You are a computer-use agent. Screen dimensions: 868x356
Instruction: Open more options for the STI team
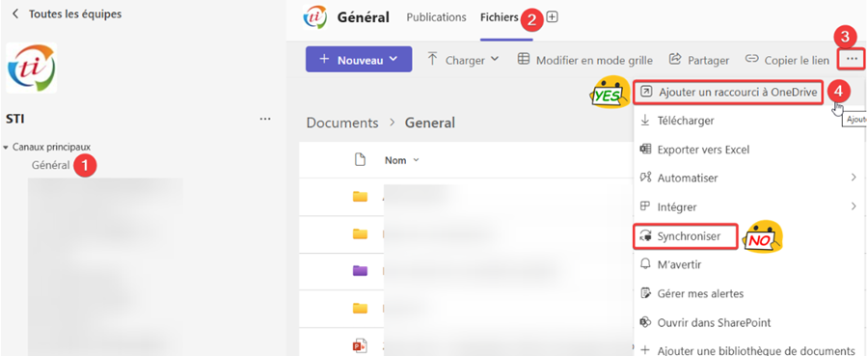click(265, 119)
